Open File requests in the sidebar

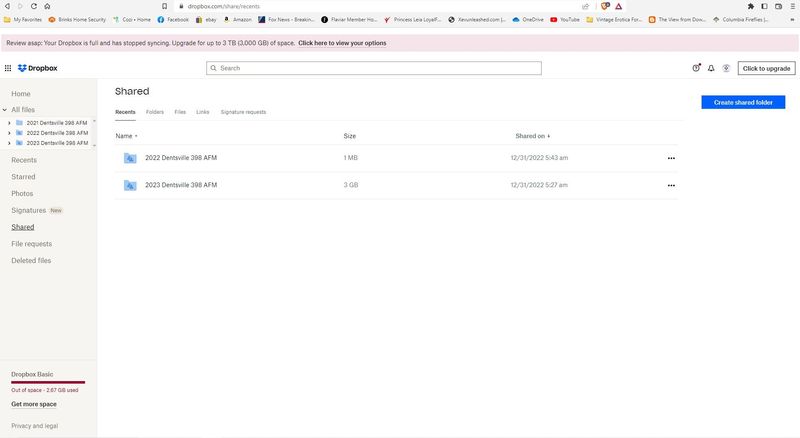(32, 244)
